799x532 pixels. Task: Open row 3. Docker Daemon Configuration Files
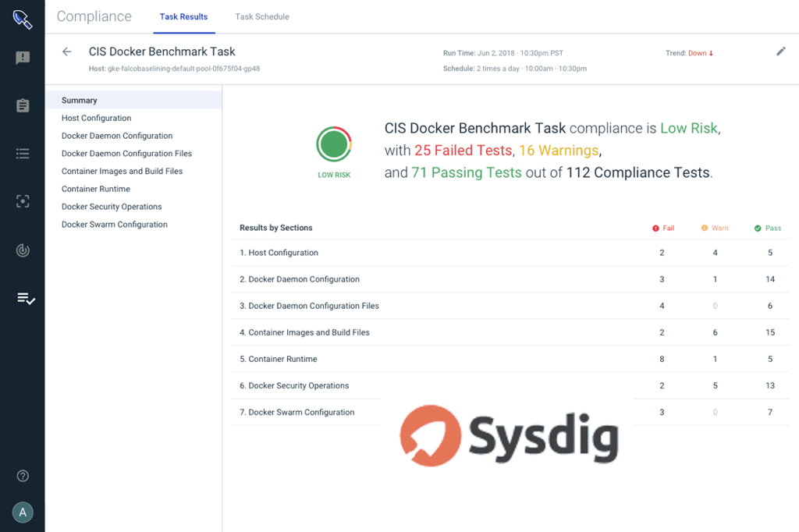(x=510, y=306)
